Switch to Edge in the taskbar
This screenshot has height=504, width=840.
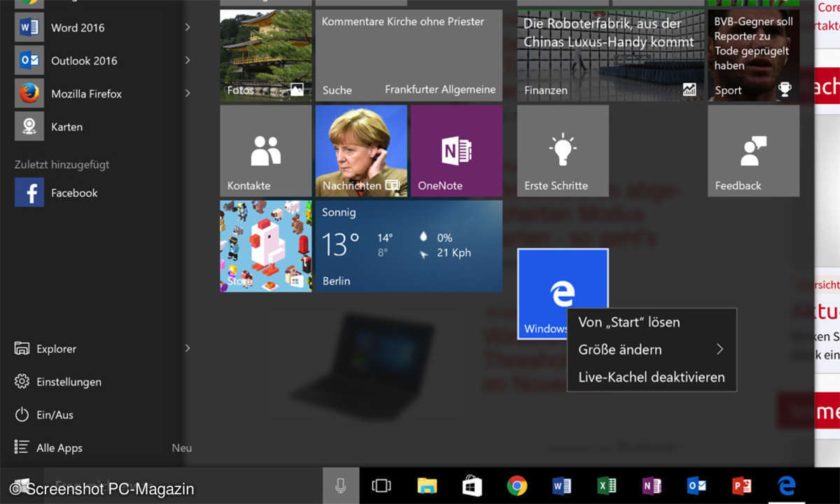(x=787, y=485)
